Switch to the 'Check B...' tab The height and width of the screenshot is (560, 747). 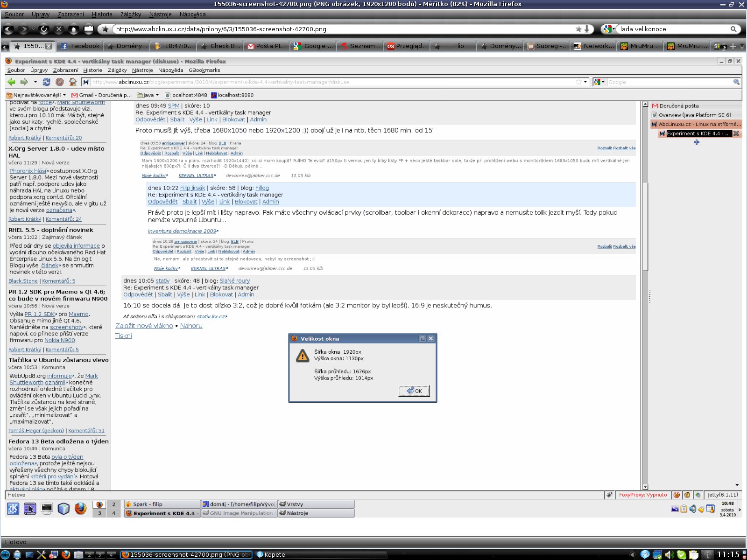pos(220,46)
